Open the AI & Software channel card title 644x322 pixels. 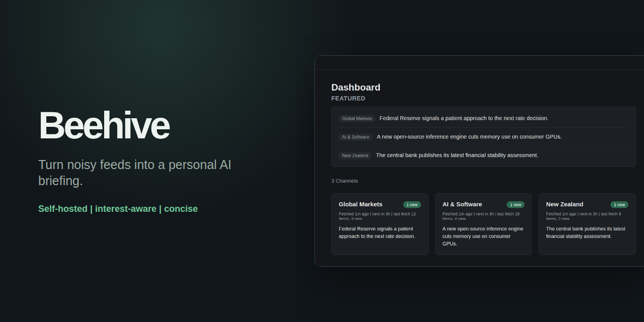[462, 204]
